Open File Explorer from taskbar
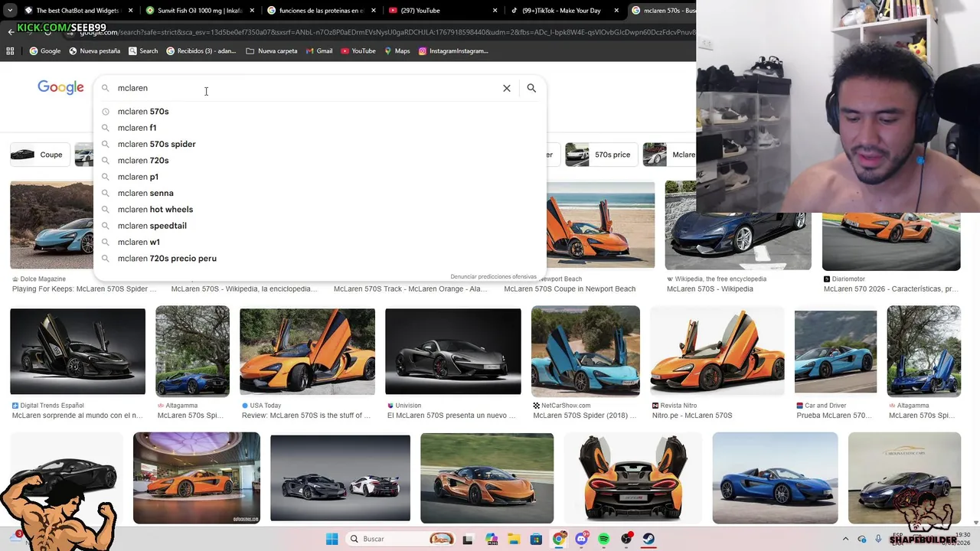This screenshot has height=551, width=980. [x=514, y=539]
